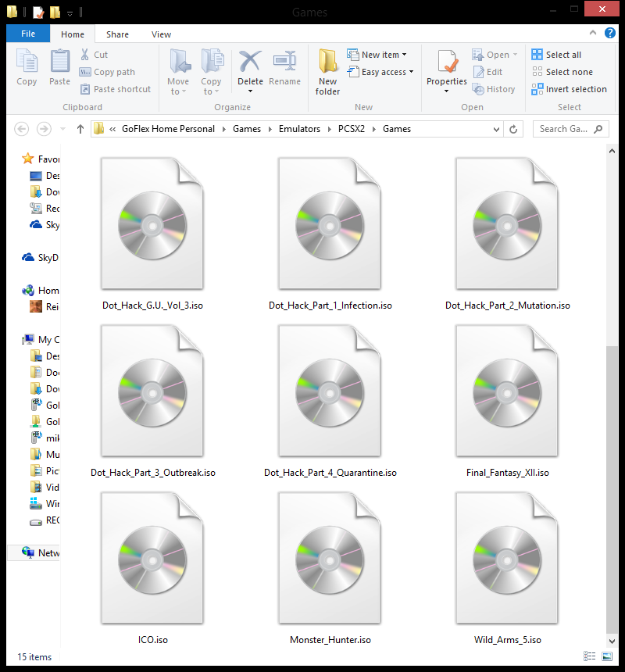
Task: Select Dot_Hack_Part_1_Infection.iso file
Action: pos(330,234)
